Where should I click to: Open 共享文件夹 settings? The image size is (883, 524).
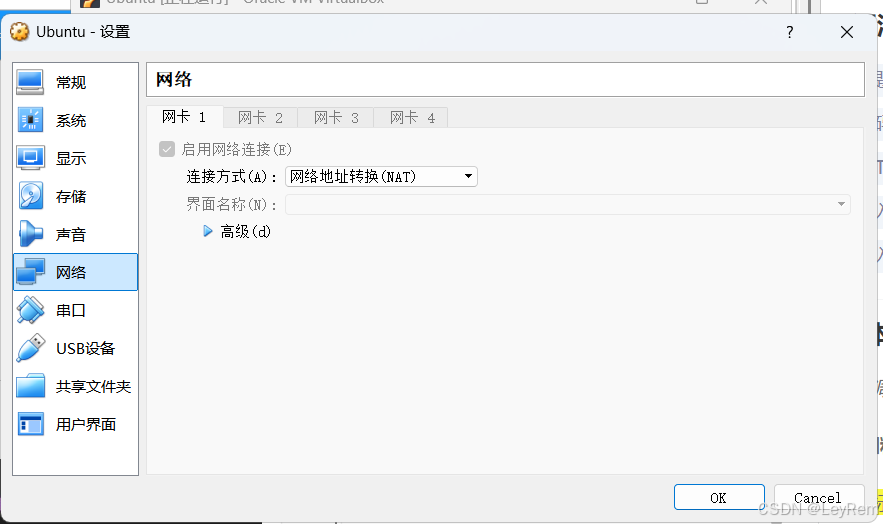pos(75,386)
